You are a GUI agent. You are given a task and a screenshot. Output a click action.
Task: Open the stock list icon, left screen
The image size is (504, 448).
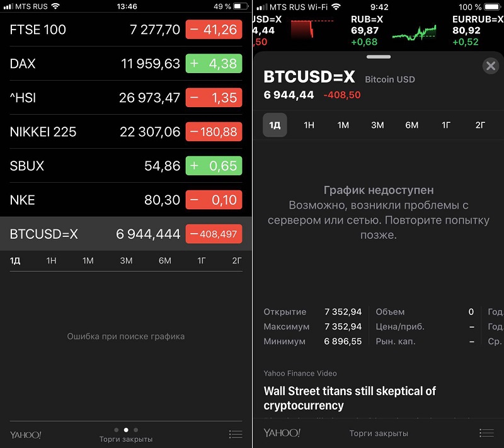[236, 434]
